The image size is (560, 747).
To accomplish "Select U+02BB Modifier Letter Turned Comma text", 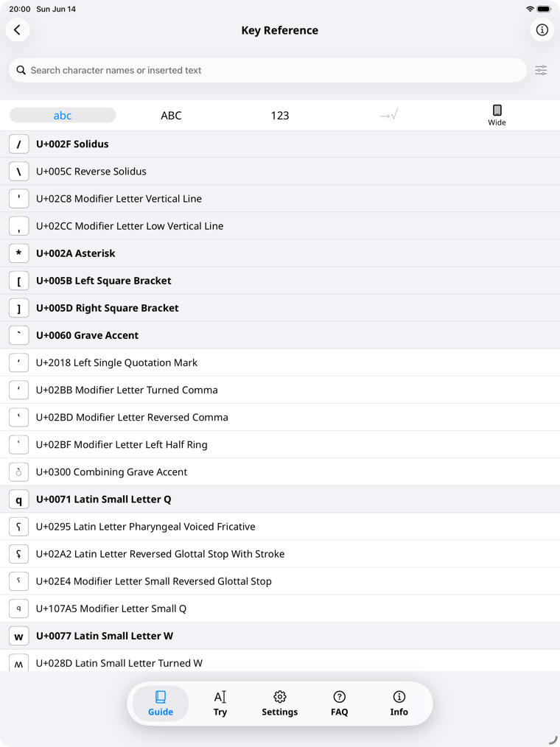I will click(127, 390).
